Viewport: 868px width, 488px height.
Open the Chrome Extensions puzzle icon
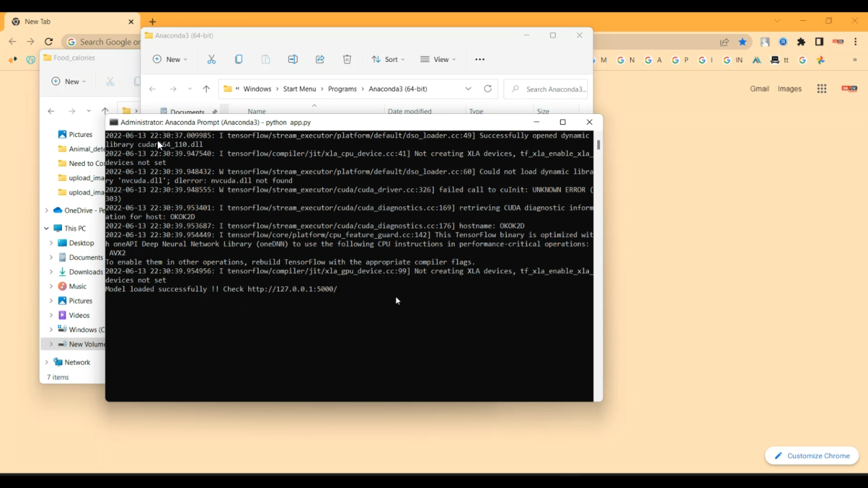point(801,42)
